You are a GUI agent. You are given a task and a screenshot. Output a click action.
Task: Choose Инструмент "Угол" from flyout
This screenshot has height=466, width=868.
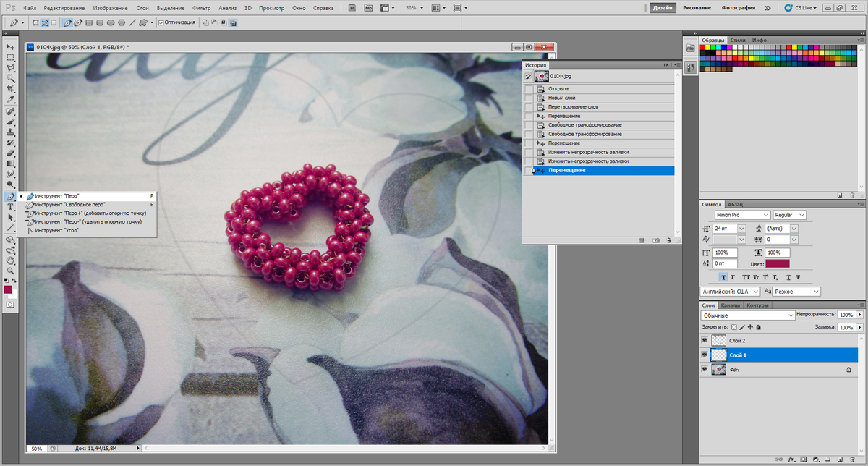(56, 230)
